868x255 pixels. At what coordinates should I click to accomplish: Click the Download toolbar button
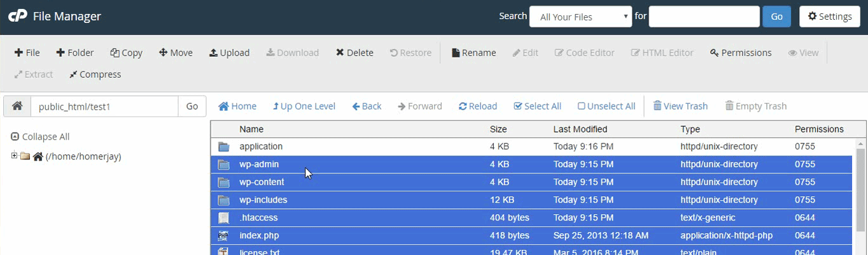pyautogui.click(x=293, y=53)
